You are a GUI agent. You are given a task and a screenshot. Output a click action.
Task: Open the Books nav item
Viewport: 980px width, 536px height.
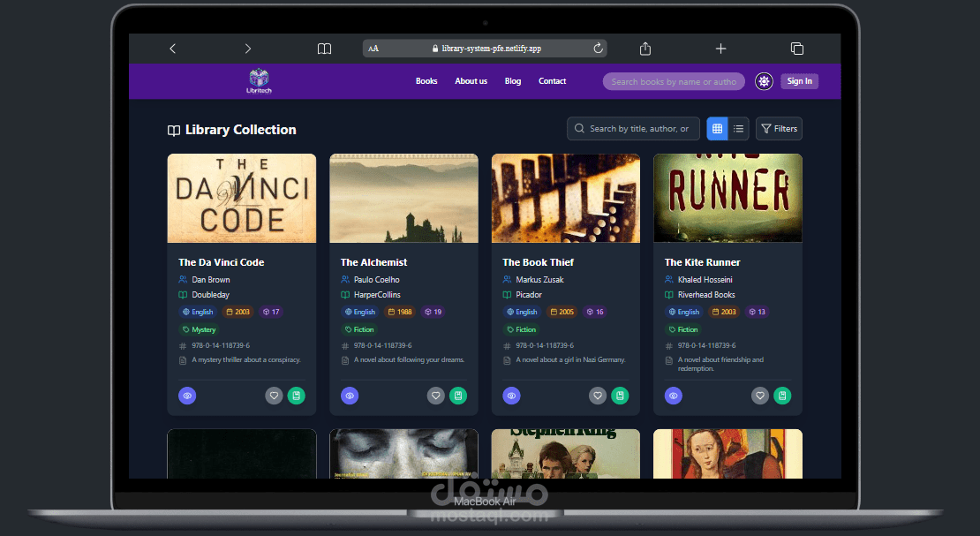tap(426, 81)
